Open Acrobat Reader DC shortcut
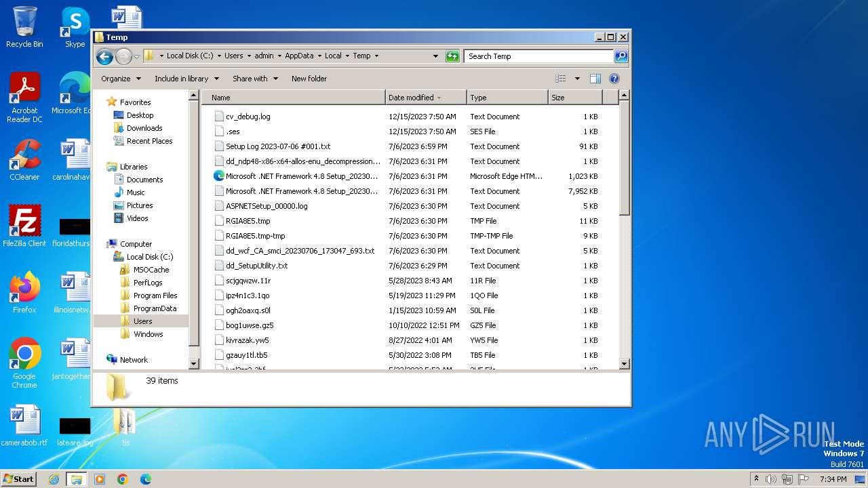The height and width of the screenshot is (488, 868). 24,98
